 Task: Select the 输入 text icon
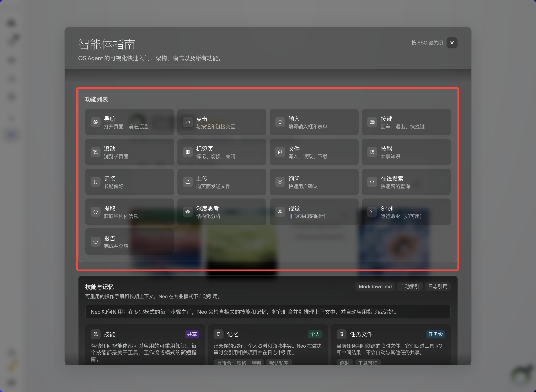[x=280, y=122]
